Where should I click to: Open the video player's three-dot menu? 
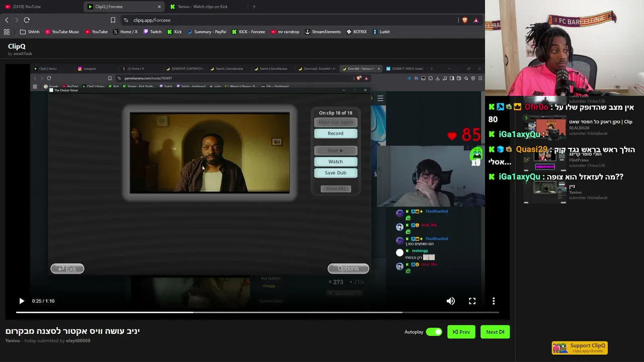click(494, 301)
